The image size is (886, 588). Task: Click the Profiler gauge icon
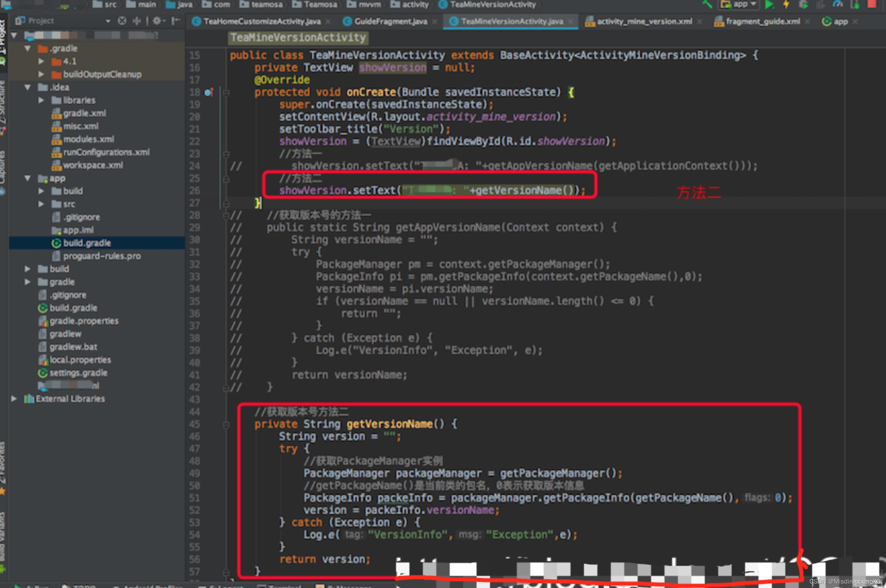click(838, 4)
